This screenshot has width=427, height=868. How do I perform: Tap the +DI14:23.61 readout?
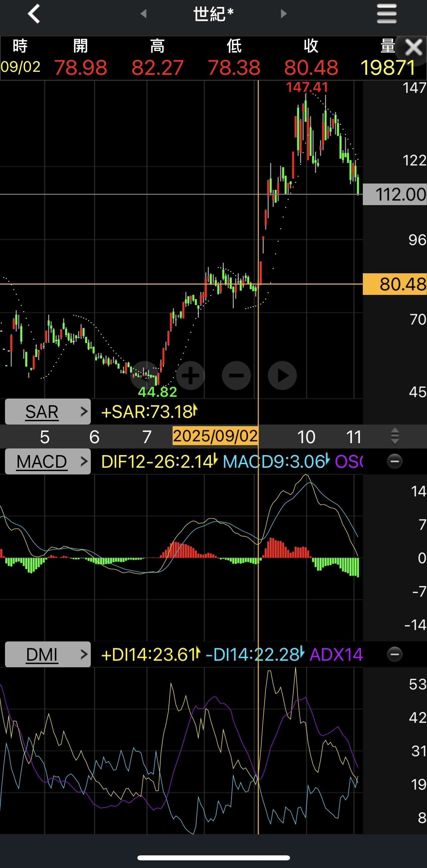(x=151, y=654)
